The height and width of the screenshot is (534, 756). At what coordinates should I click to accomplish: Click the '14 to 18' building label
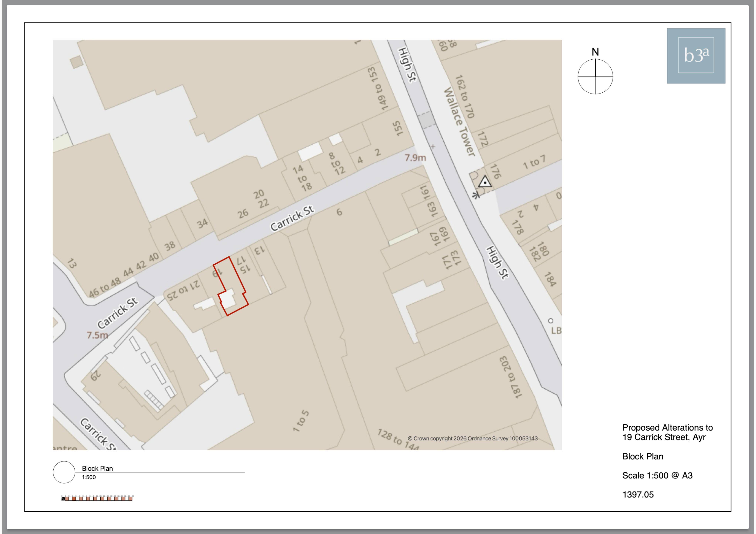(x=302, y=178)
